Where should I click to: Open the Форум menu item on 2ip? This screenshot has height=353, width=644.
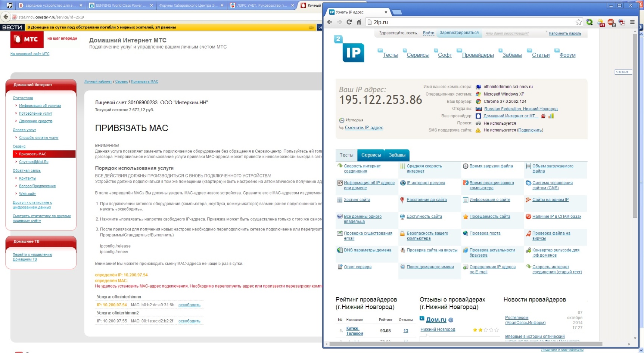tap(567, 55)
